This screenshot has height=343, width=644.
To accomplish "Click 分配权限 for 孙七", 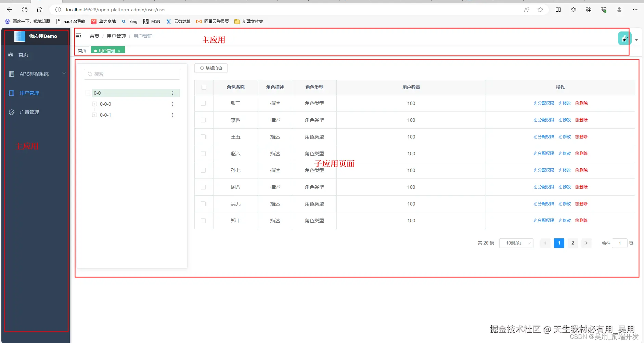I will 544,170.
